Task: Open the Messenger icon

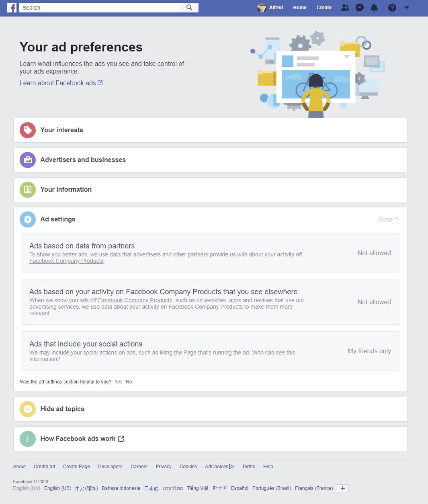Action: click(x=360, y=8)
